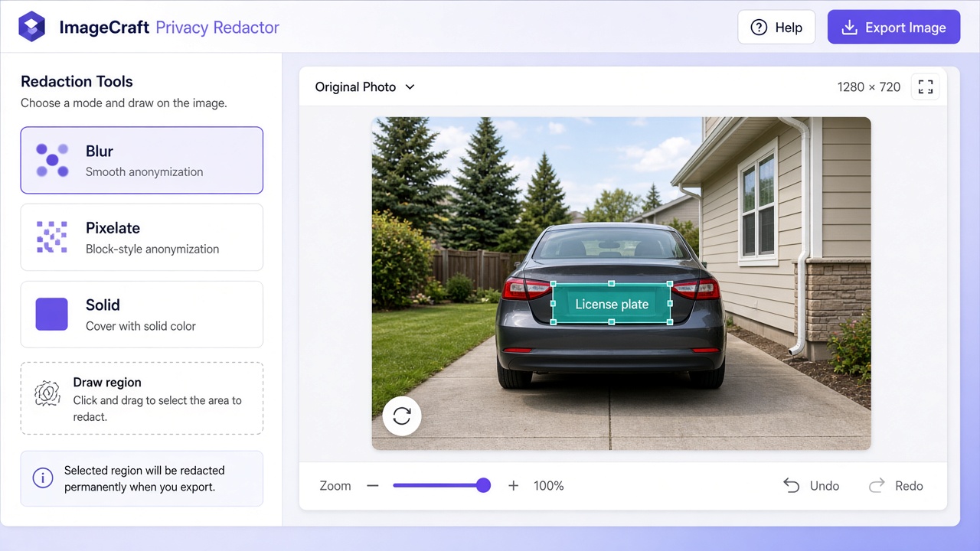Click the 100% zoom value
This screenshot has width=980, height=551.
(x=549, y=486)
